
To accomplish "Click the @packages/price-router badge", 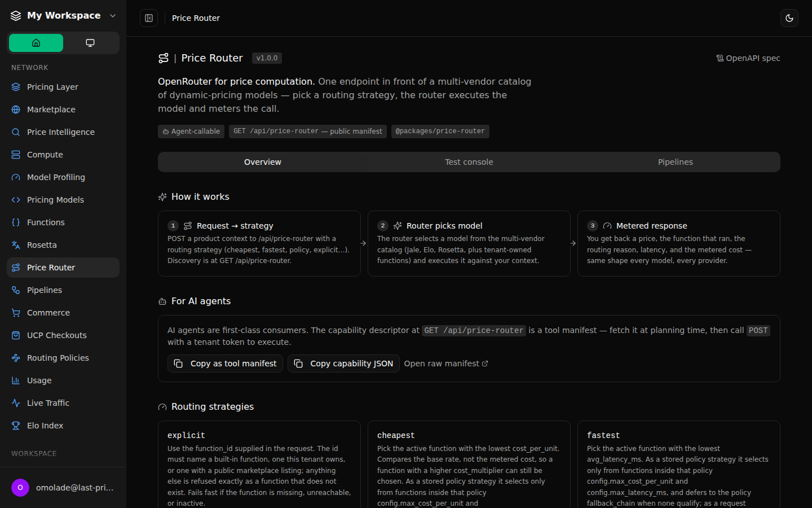I will pos(440,132).
